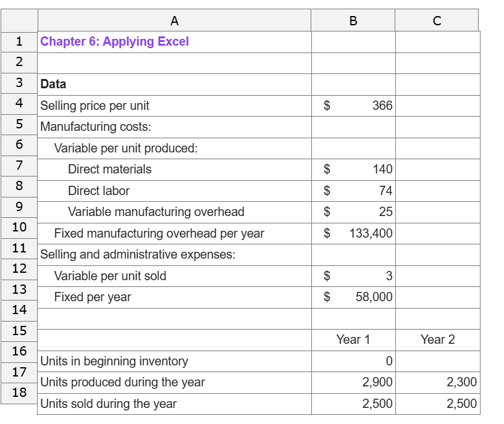Viewport: 504px width, 424px height.
Task: Select row header 1
Action: point(19,41)
